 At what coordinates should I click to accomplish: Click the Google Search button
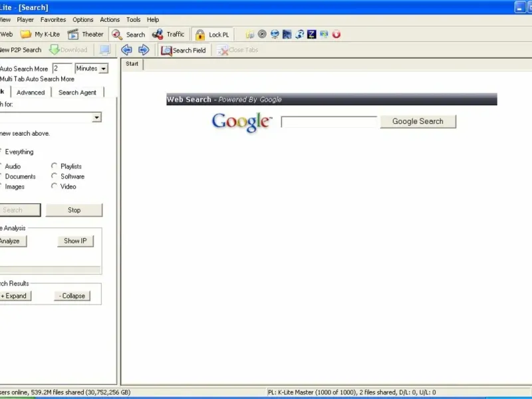[418, 122]
